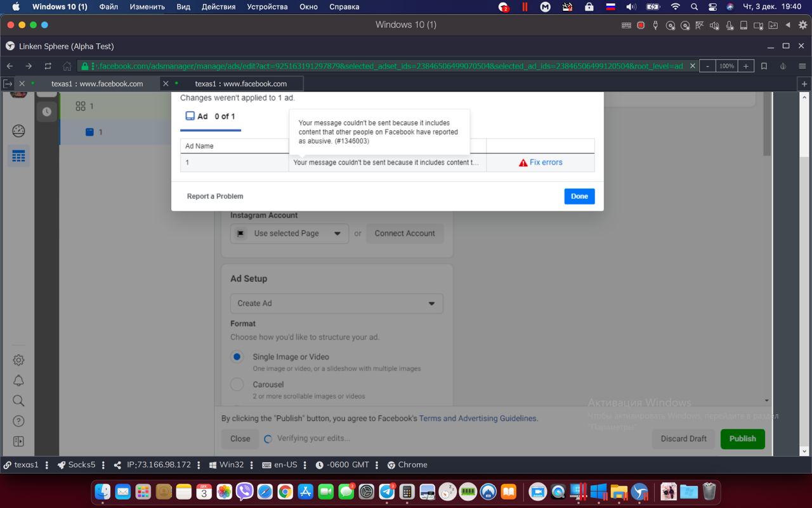
Task: Open the history clock icon panel
Action: (47, 112)
